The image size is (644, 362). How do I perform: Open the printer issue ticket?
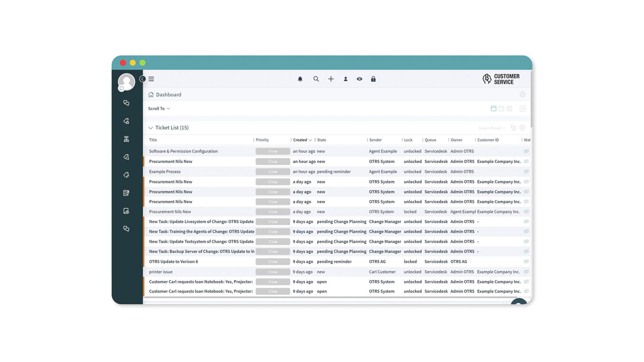click(161, 272)
